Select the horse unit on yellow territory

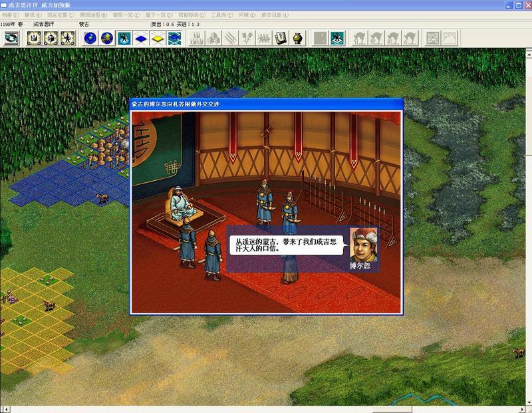(x=49, y=305)
